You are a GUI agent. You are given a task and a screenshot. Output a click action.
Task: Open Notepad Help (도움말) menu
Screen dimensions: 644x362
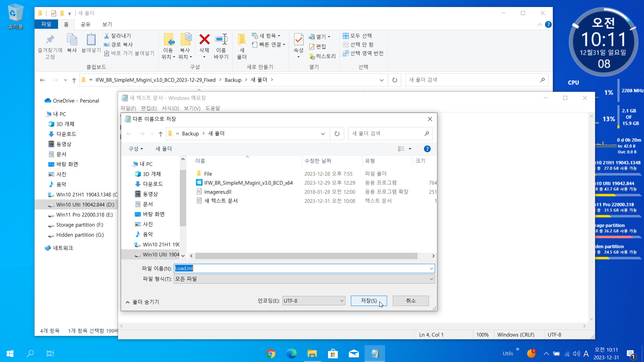[x=213, y=108]
